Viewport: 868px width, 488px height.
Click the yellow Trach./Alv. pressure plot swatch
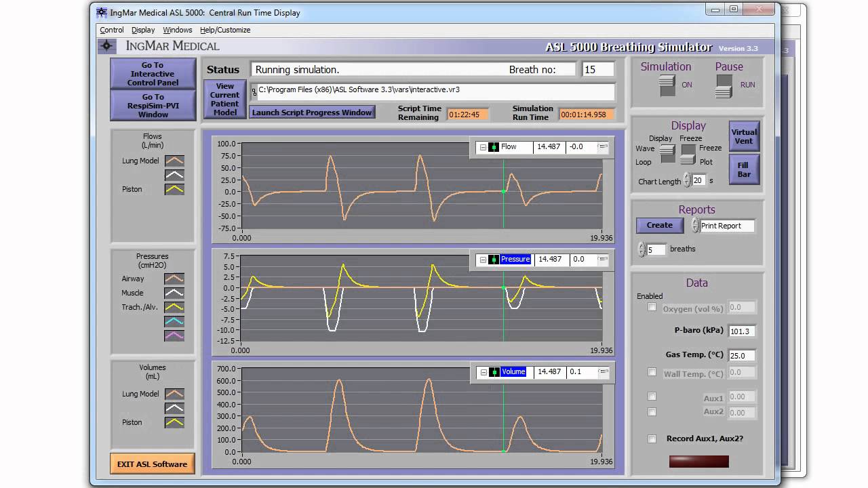pos(174,307)
